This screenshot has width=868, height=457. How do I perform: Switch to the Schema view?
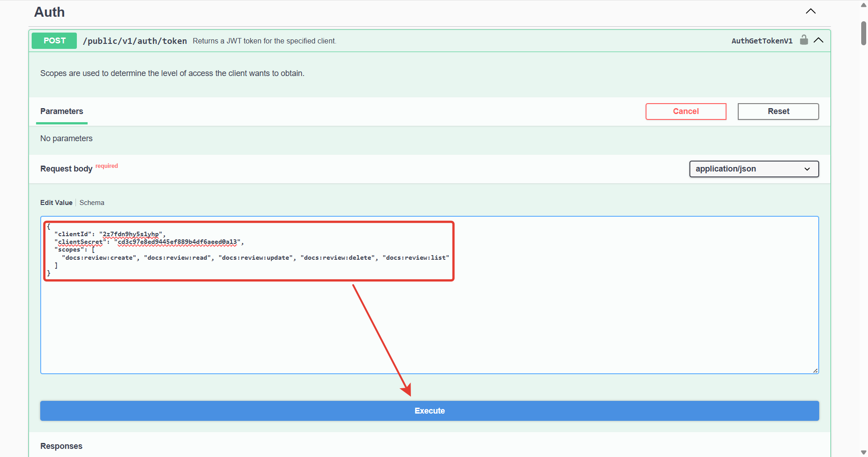[x=91, y=203]
